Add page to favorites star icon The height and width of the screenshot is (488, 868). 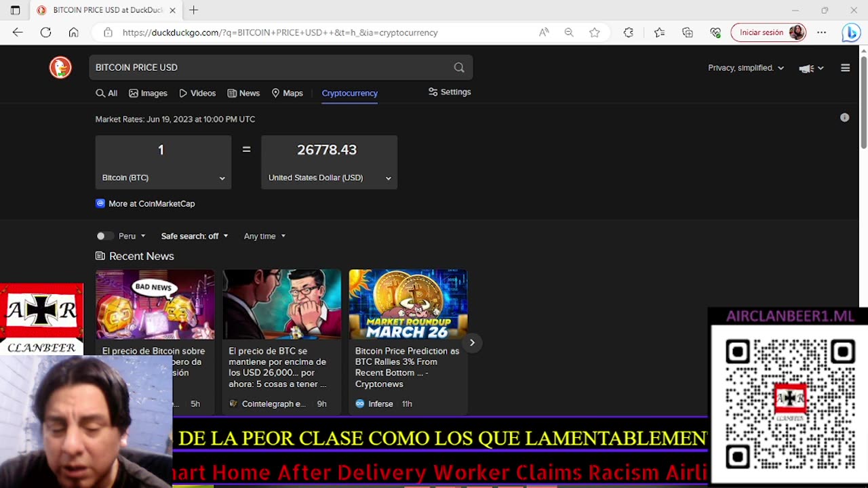[x=595, y=33]
